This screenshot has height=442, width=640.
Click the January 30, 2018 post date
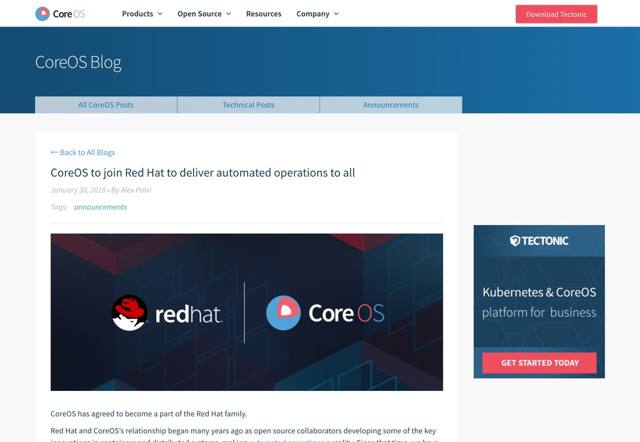click(78, 190)
